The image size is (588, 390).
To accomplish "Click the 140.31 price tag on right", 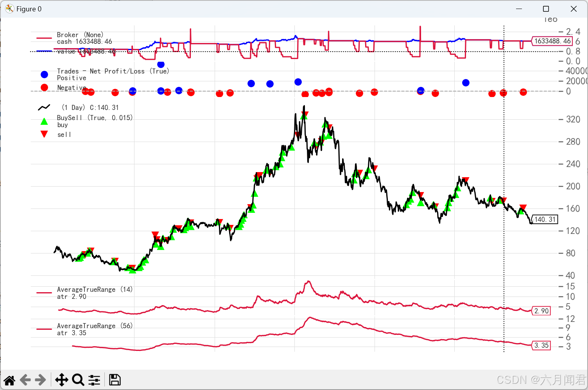I will coord(545,219).
